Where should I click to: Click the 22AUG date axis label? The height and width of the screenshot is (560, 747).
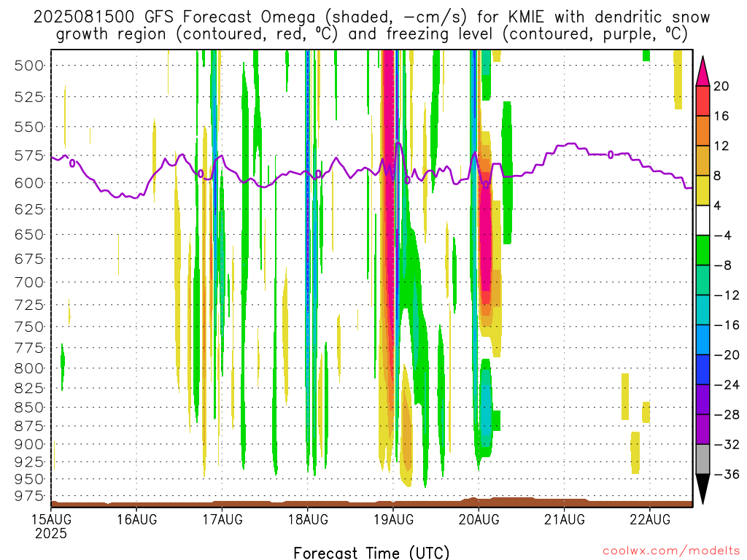pyautogui.click(x=650, y=519)
